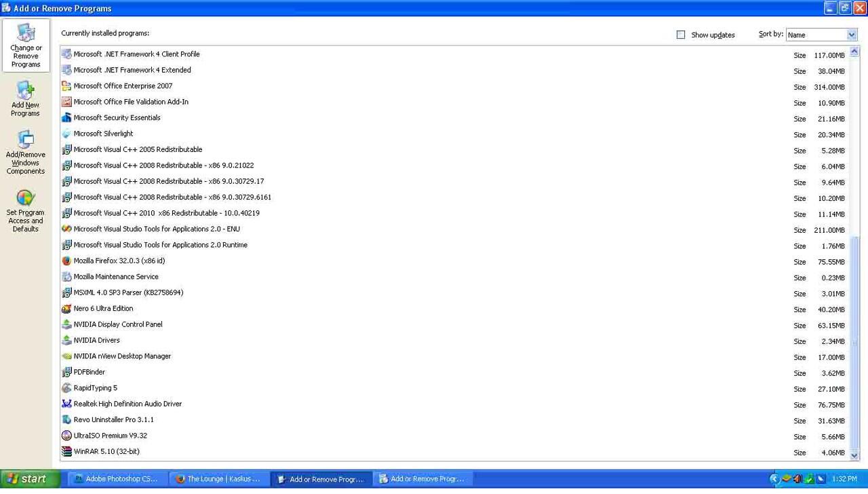This screenshot has width=868, height=494.
Task: Select PDFBinder icon
Action: [66, 372]
